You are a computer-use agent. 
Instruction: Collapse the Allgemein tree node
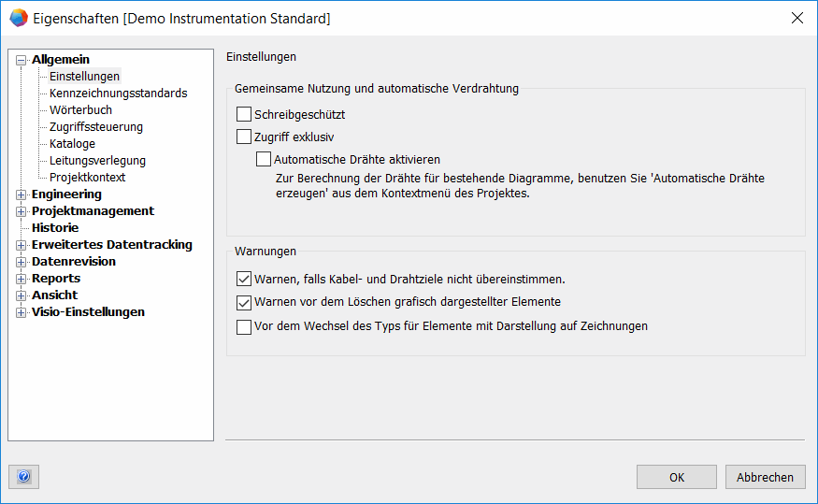(x=21, y=60)
